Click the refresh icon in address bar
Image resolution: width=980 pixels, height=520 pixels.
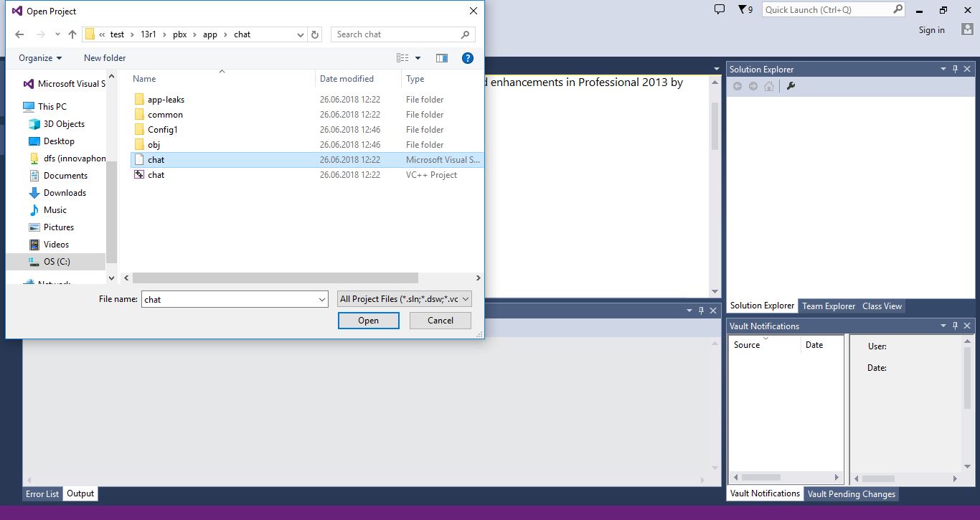tap(315, 34)
